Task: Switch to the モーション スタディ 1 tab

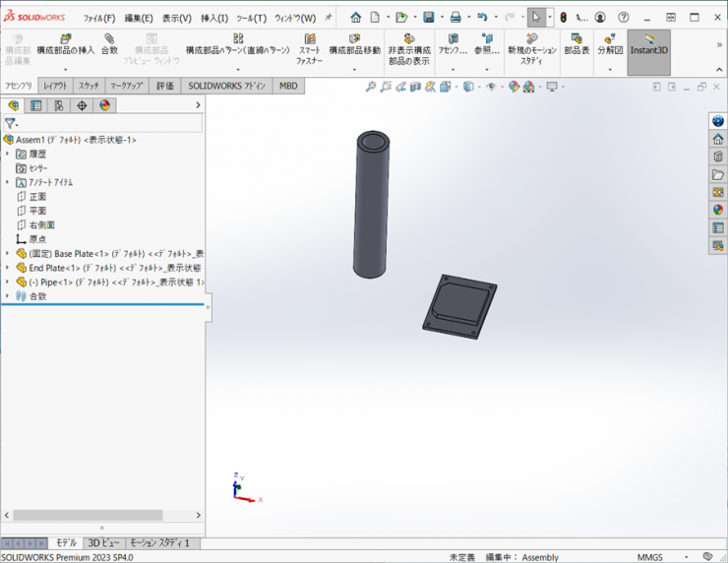Action: pos(160,542)
